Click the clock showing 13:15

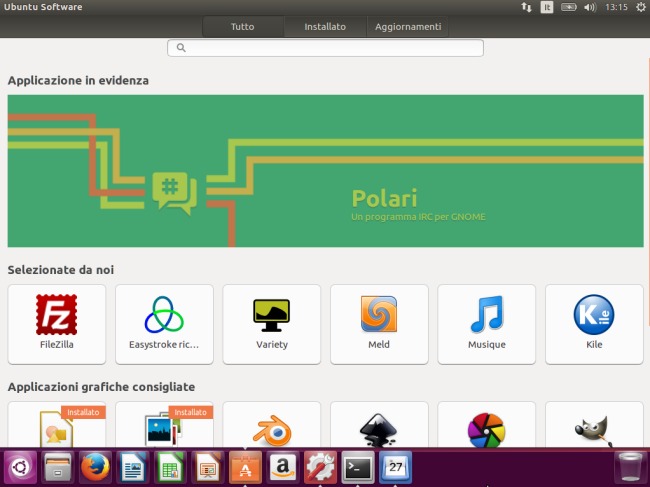[x=616, y=7]
